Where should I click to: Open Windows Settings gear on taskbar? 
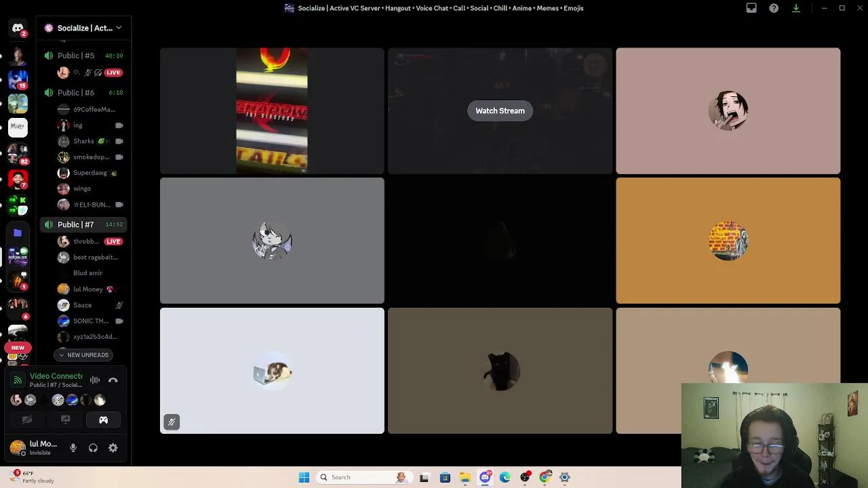point(564,477)
